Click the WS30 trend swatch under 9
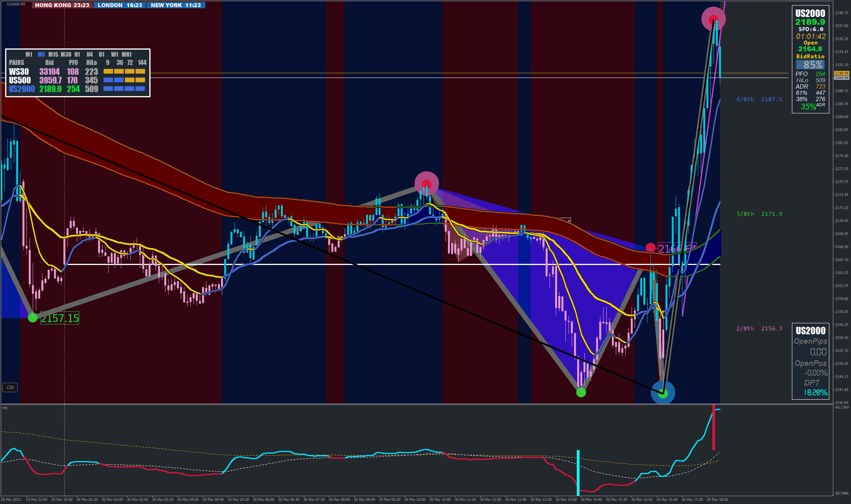The width and height of the screenshot is (851, 504). point(108,72)
